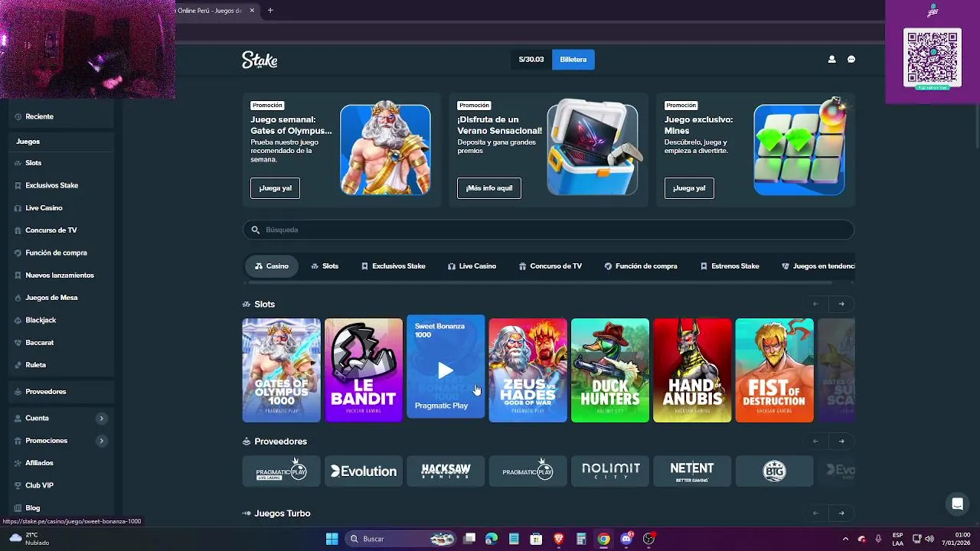Open Fist of Destruction game thumbnail

(775, 370)
